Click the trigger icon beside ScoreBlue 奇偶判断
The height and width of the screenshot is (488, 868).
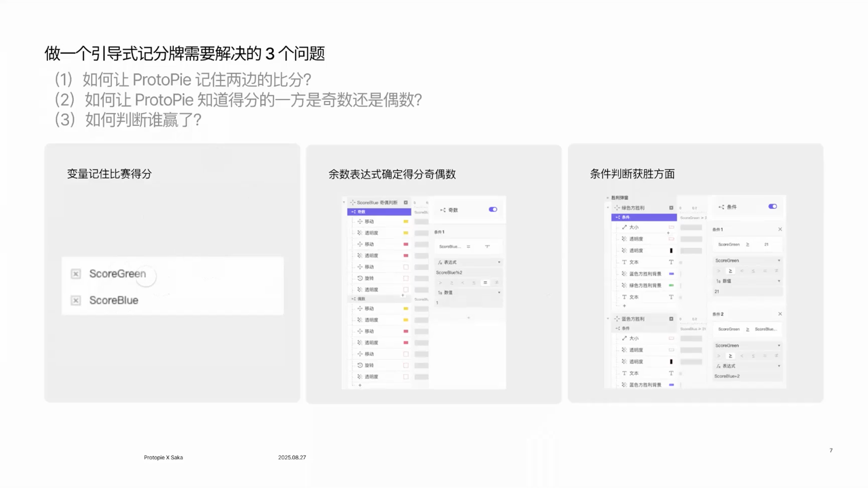tap(353, 202)
